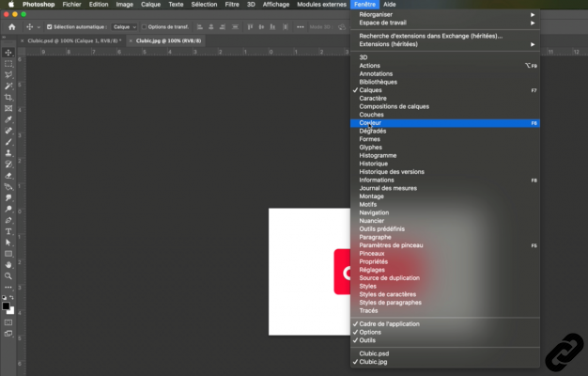Image resolution: width=588 pixels, height=376 pixels.
Task: Select the Brush tool
Action: point(8,142)
